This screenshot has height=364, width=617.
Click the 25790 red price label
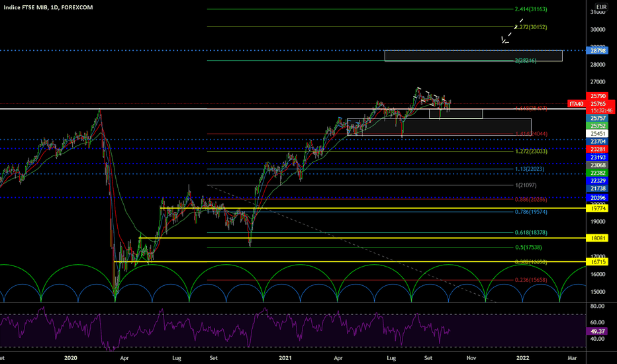tap(597, 96)
